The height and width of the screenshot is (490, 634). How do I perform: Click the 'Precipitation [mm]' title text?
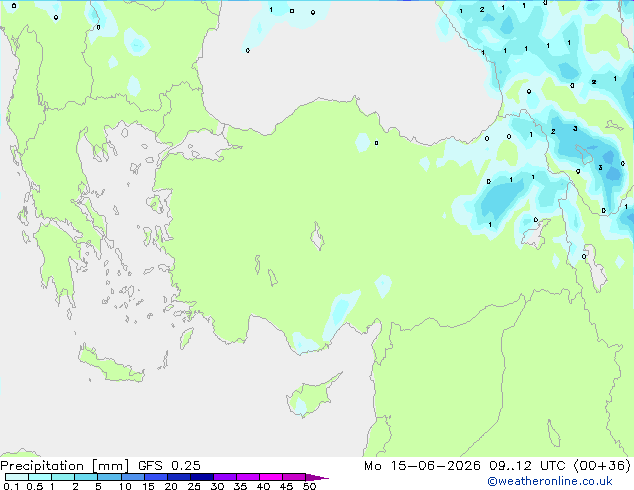65,466
